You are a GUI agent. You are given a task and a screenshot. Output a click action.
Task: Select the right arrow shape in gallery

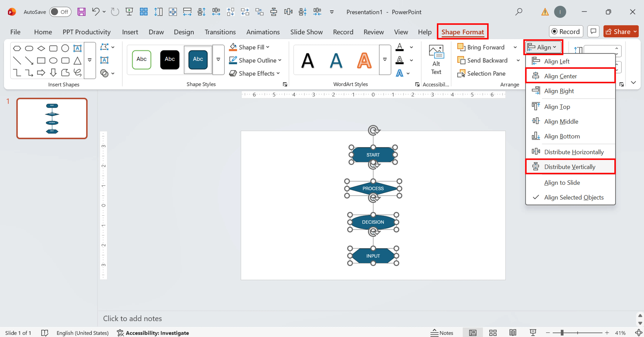tap(41, 73)
